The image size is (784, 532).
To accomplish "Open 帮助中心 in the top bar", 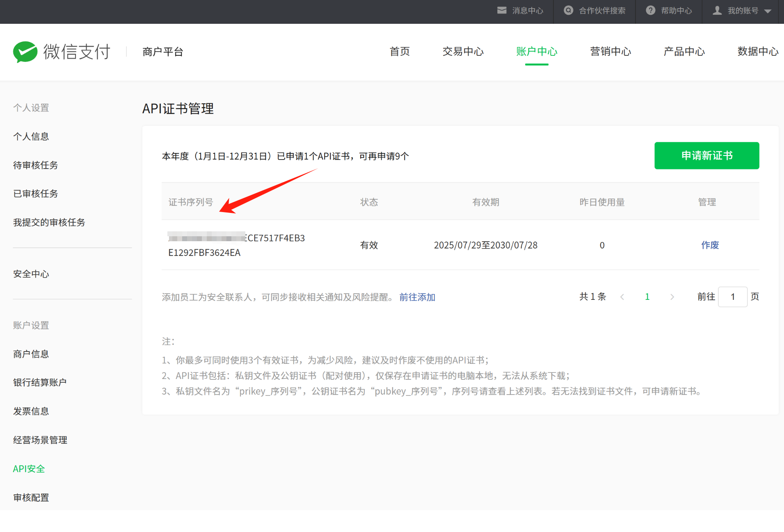I will pyautogui.click(x=677, y=11).
